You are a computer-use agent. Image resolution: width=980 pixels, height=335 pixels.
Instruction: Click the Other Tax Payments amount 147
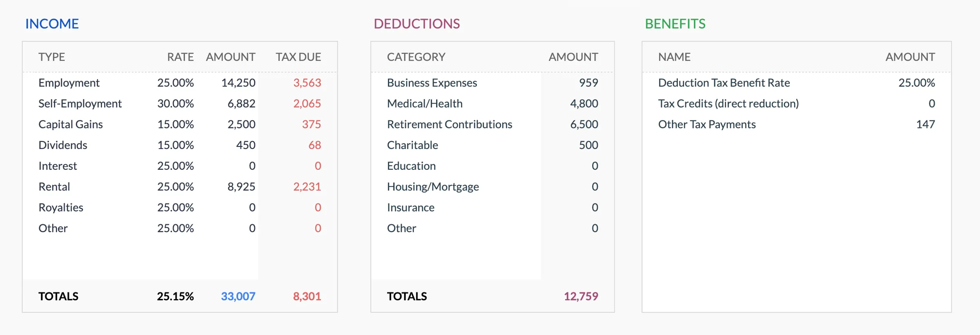(925, 124)
